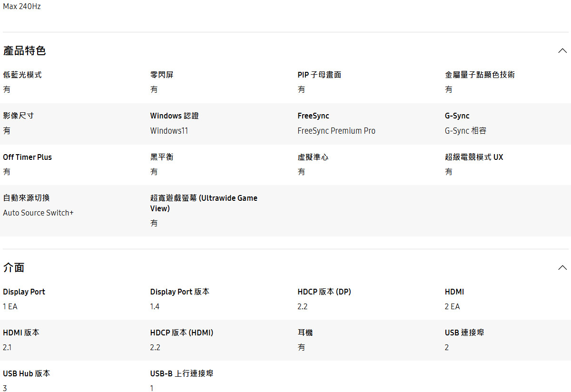
Task: Click the 金屬量子點顯色技術 label
Action: [x=480, y=74]
